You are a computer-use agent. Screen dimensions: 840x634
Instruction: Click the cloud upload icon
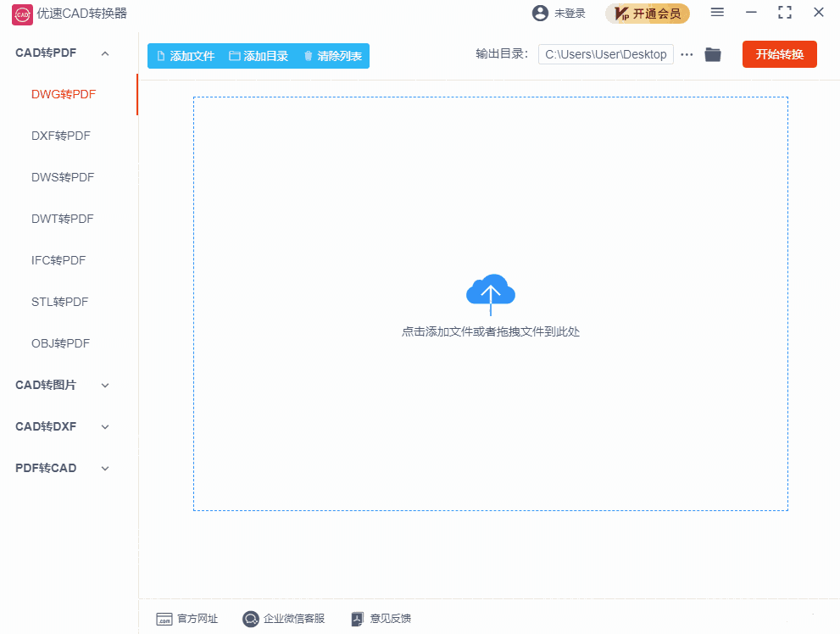click(491, 294)
